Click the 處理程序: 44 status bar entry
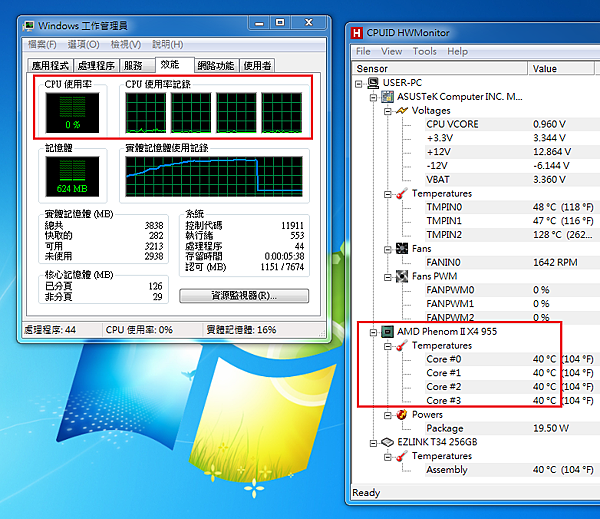This screenshot has height=519, width=600. tap(50, 330)
